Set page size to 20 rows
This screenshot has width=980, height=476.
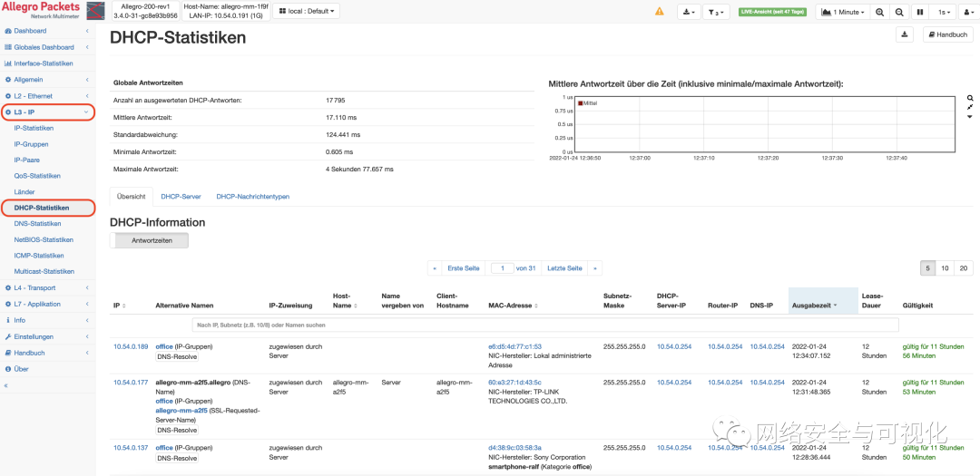click(x=964, y=268)
